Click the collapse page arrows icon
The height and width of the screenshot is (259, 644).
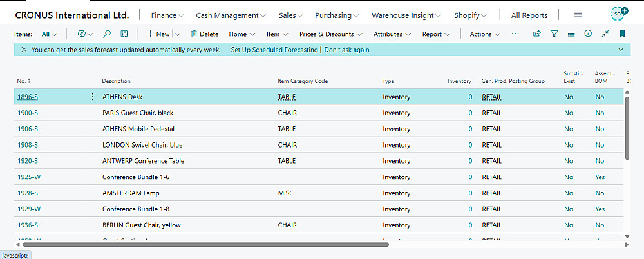coord(605,34)
